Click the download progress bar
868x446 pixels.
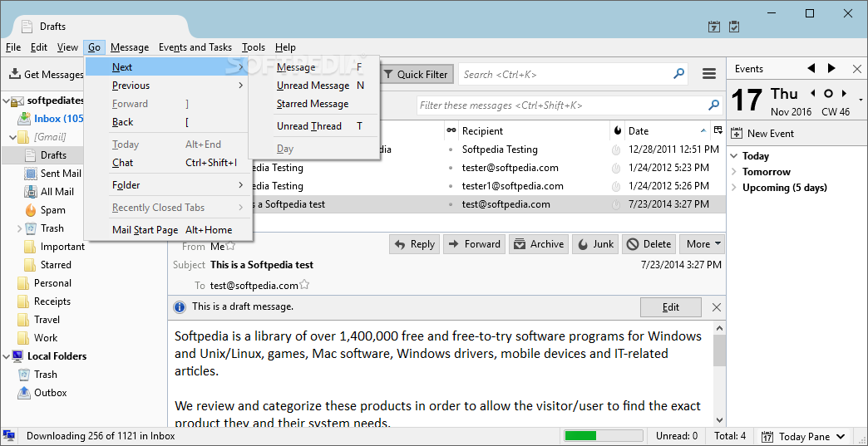coord(602,436)
